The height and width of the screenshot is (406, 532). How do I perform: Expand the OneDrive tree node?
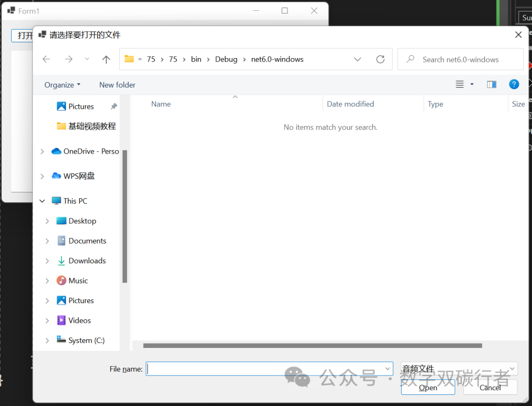pyautogui.click(x=42, y=152)
